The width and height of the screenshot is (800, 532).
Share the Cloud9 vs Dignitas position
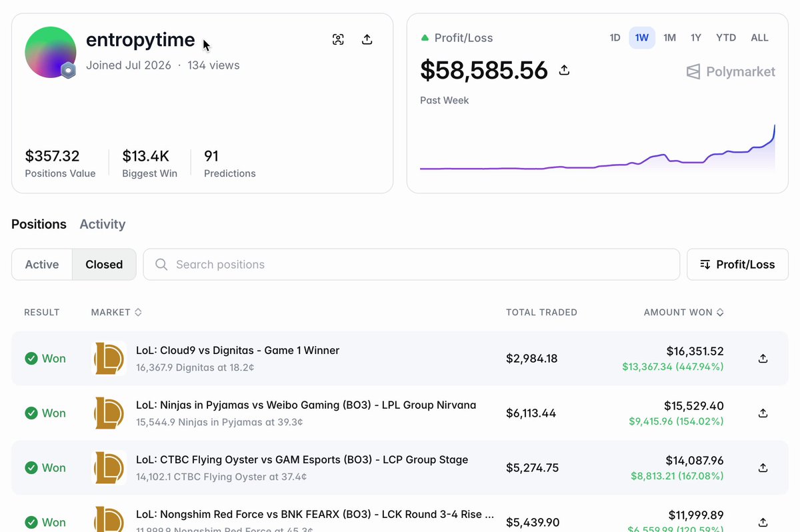(763, 359)
